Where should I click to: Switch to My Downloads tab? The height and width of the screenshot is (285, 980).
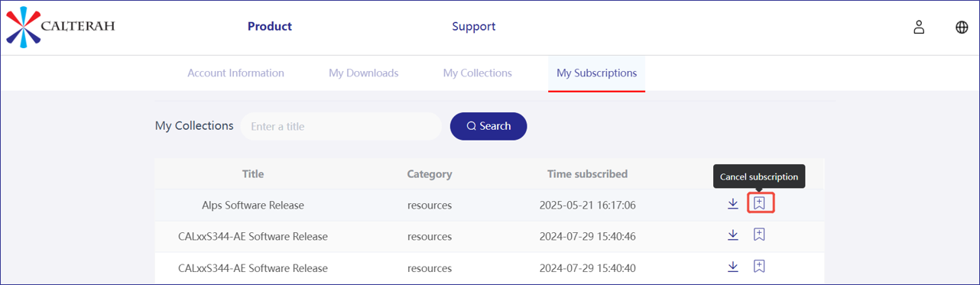(364, 73)
